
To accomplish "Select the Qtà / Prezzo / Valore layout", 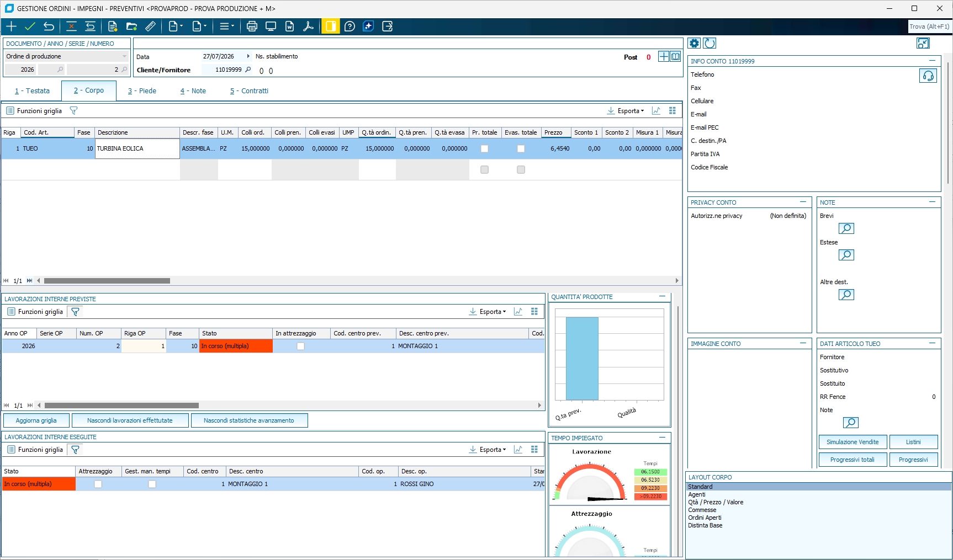I will pos(716,502).
